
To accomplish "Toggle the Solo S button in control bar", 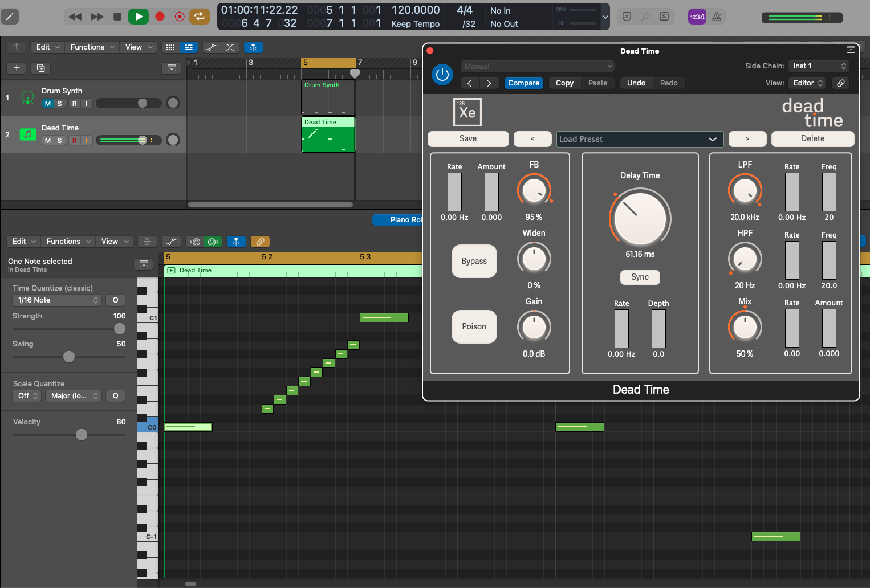I will (664, 17).
